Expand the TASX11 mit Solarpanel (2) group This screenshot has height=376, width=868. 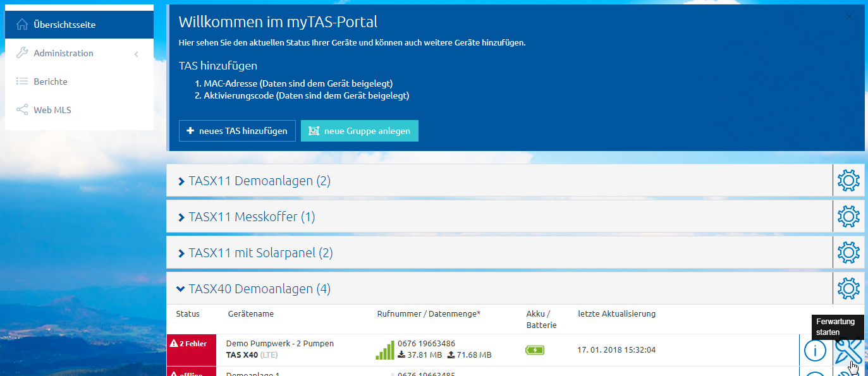pyautogui.click(x=254, y=253)
